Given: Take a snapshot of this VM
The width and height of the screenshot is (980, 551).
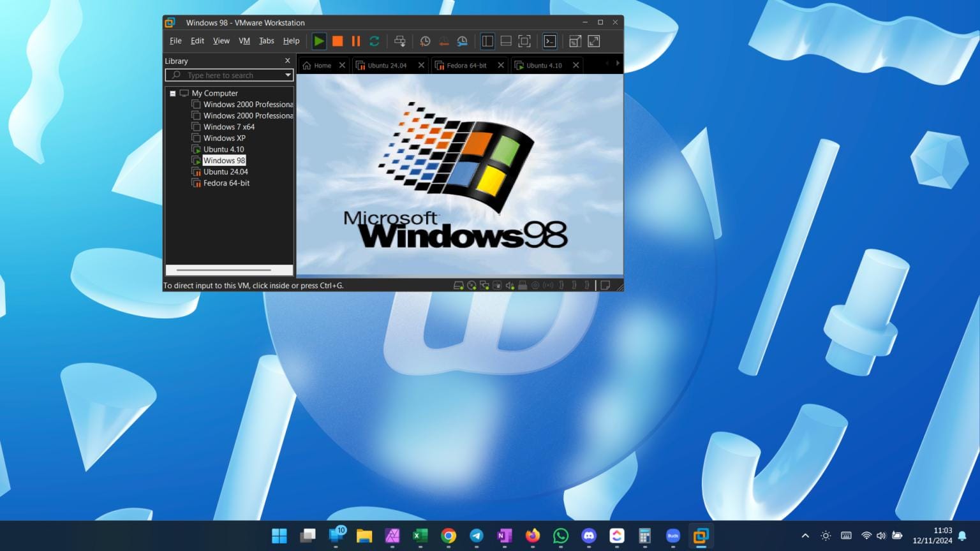Looking at the screenshot, I should point(425,41).
